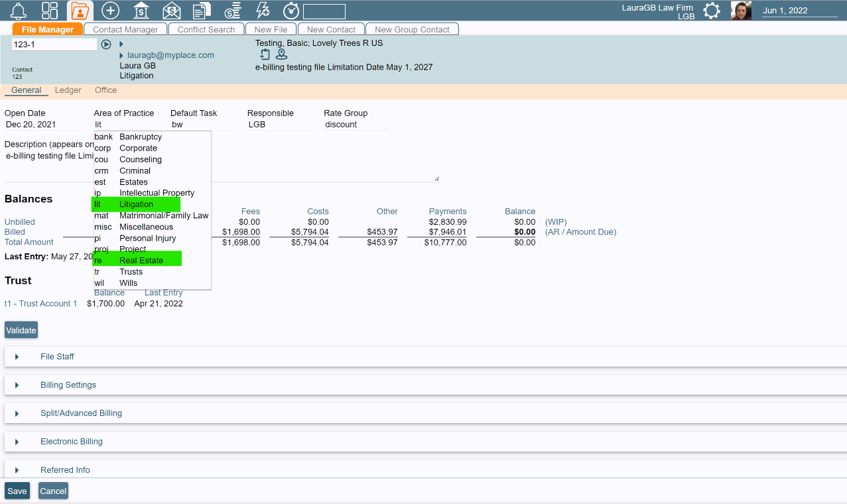
Task: Open the invoice bank icon in the toolbar
Action: pyautogui.click(x=141, y=11)
